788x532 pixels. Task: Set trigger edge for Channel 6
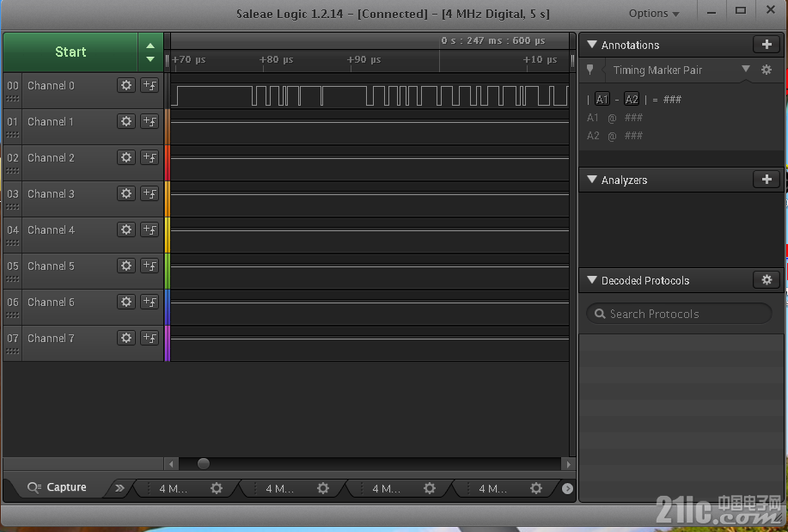pos(150,302)
